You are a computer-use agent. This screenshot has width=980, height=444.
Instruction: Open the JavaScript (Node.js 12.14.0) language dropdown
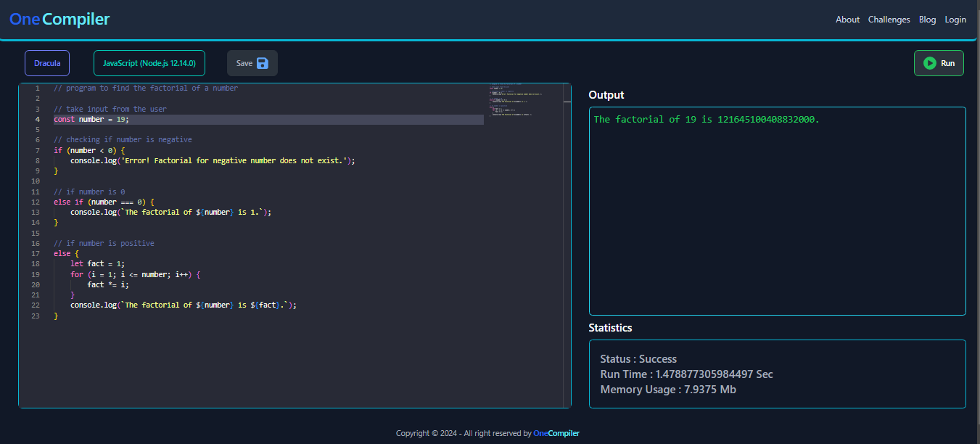149,63
